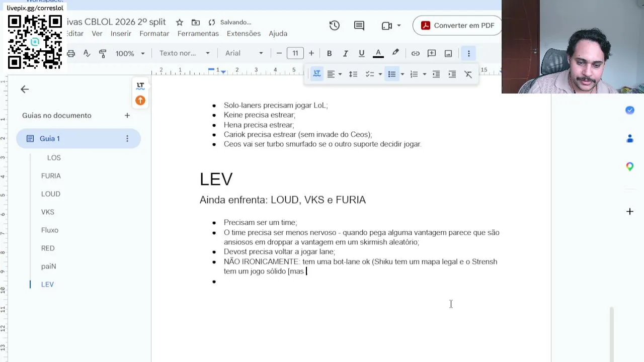Viewport: 644px width, 362px height.
Task: Click the LanguageTool icon beside the page
Action: [140, 86]
